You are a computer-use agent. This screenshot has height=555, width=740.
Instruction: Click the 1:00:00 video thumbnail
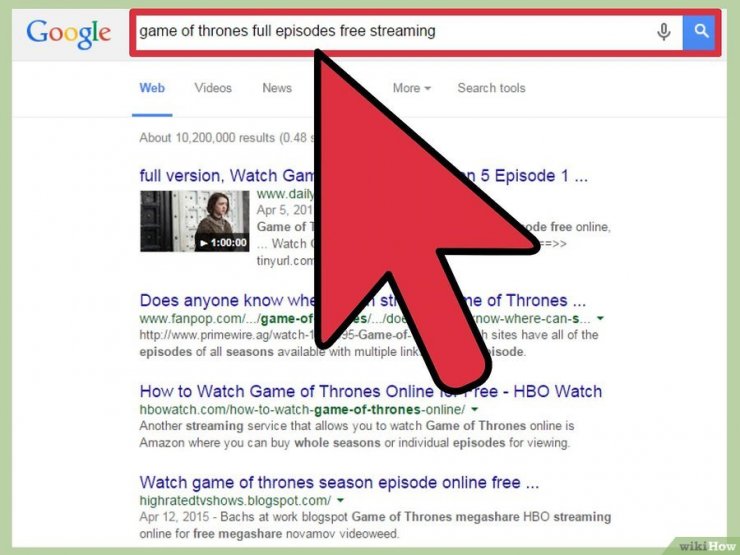pos(194,221)
